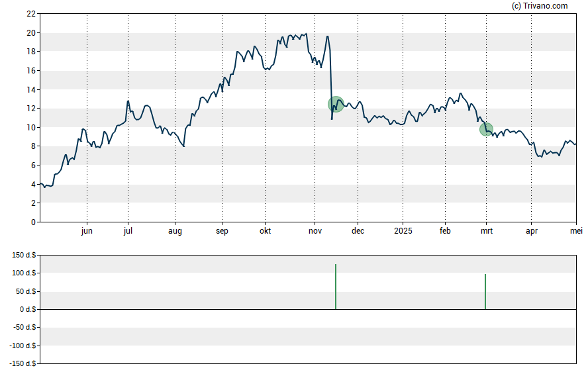The height and width of the screenshot is (374, 588).
Task: Click the 'dec' x-axis label
Action: click(358, 231)
